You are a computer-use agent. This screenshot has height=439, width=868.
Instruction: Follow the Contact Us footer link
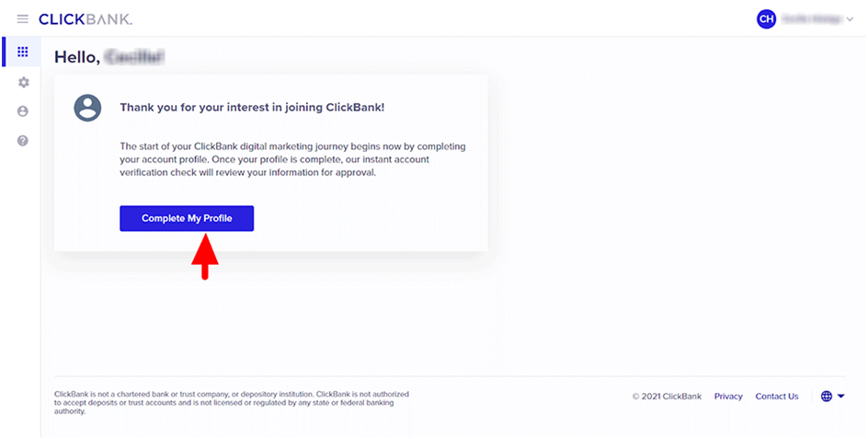pos(777,397)
